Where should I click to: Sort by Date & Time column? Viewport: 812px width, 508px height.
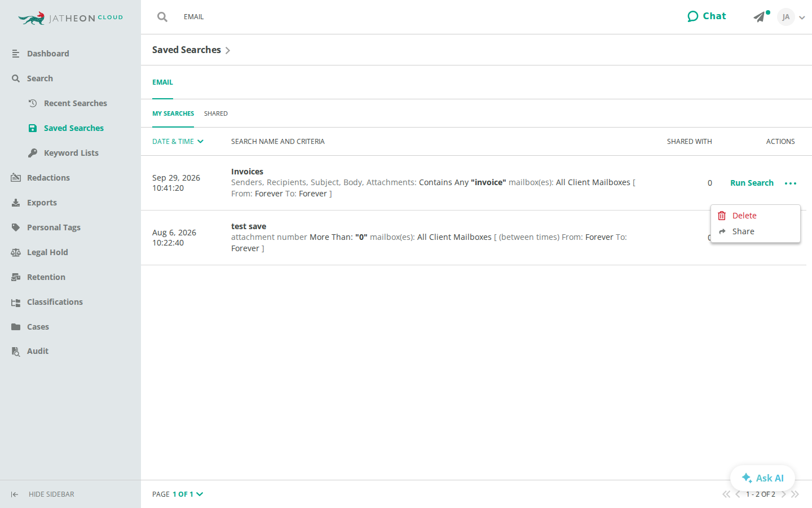tap(178, 142)
